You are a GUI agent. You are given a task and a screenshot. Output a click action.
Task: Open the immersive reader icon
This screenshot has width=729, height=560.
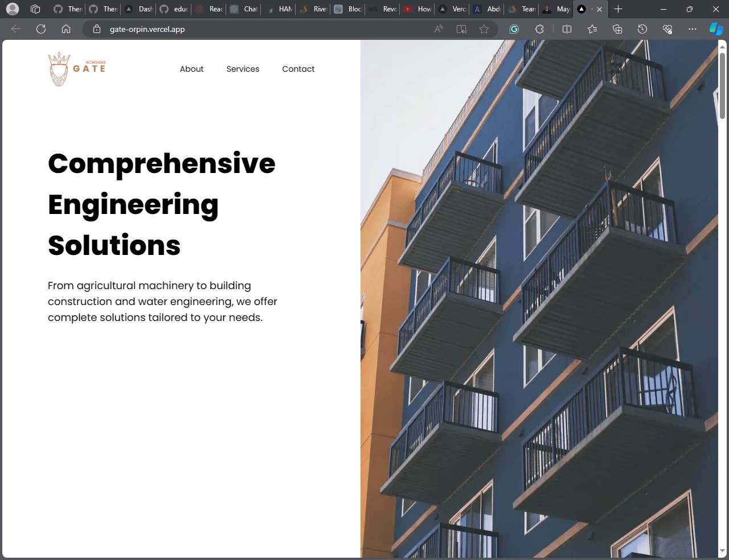(461, 29)
